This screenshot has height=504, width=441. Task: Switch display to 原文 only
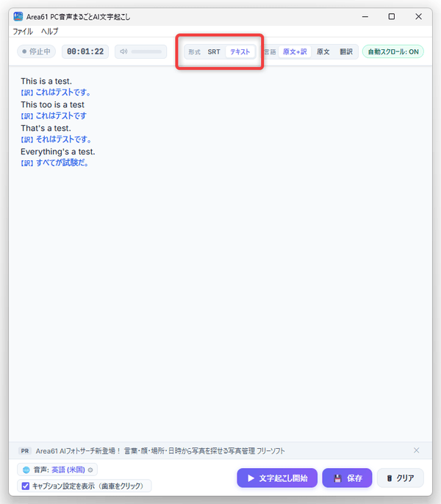pyautogui.click(x=323, y=51)
